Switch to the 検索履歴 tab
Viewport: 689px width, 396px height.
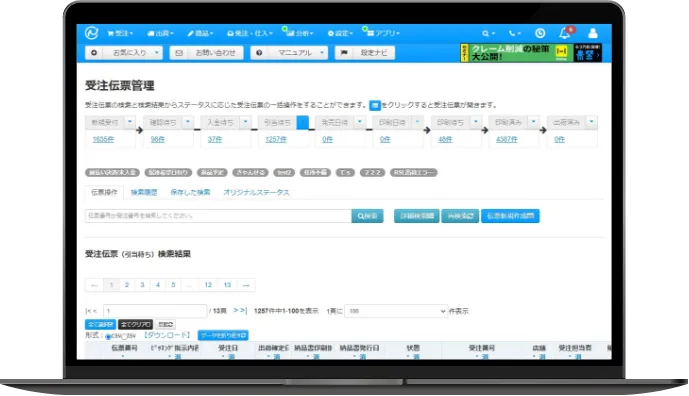coord(144,193)
